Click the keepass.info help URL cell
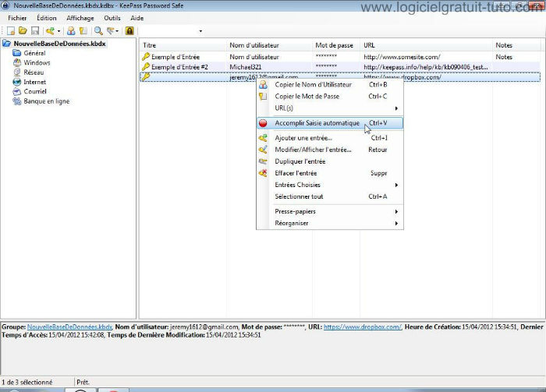The height and width of the screenshot is (392, 546). pos(426,67)
